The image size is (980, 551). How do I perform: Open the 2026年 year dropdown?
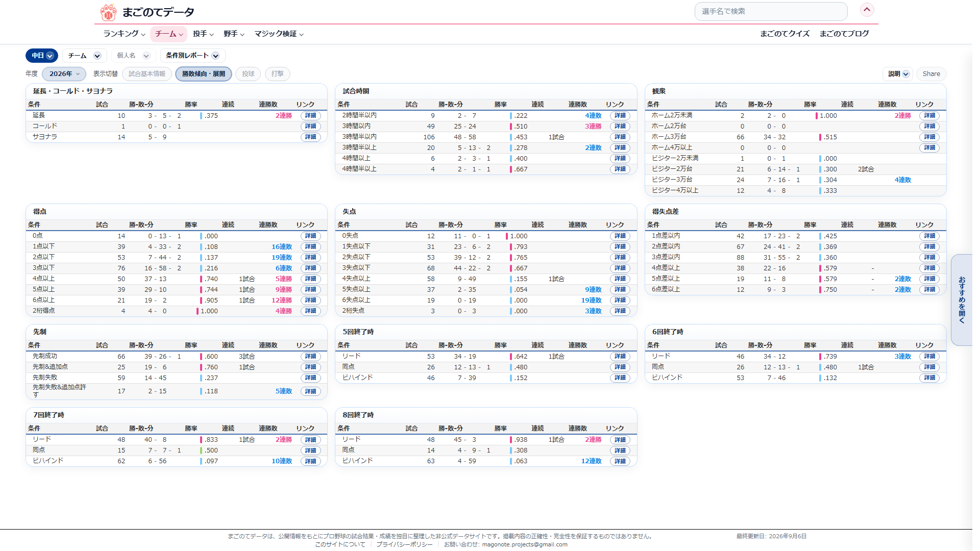tap(64, 74)
